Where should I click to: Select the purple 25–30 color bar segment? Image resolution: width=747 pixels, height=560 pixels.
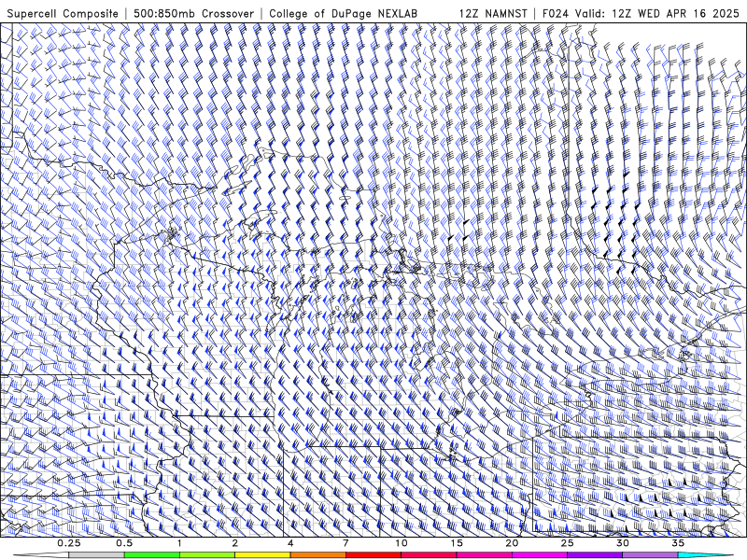click(595, 554)
